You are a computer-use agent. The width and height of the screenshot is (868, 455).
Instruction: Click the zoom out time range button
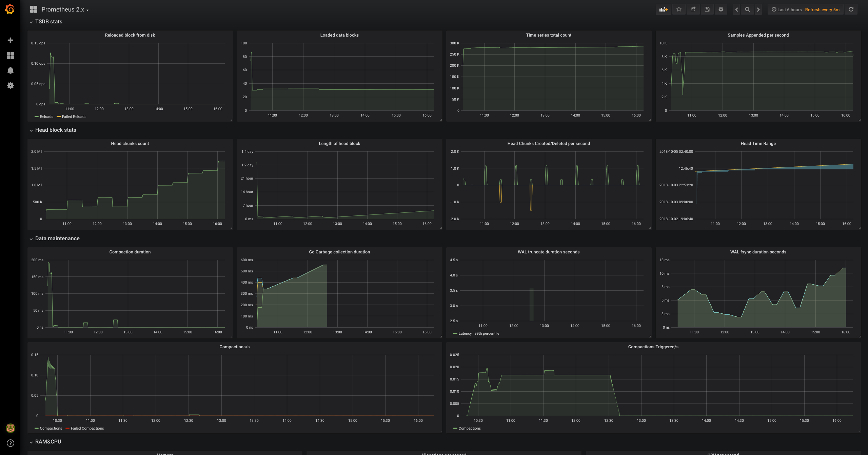click(x=747, y=9)
